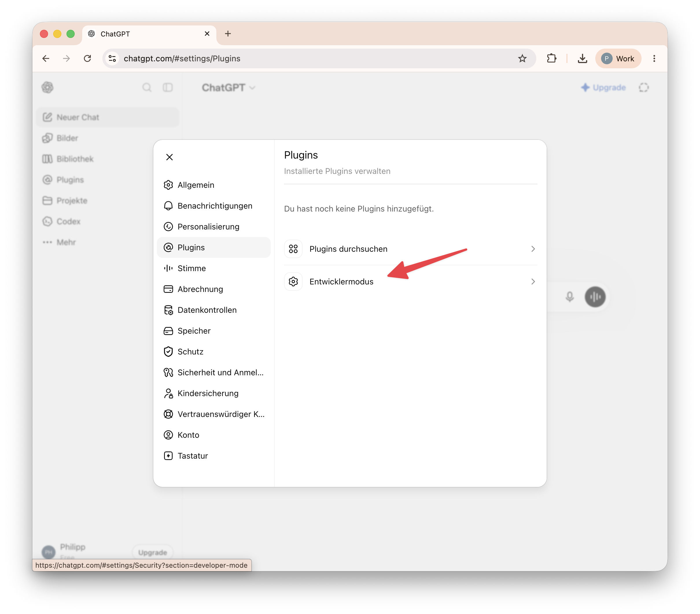Click the Konto profile icon
This screenshot has height=614, width=700.
pos(168,435)
